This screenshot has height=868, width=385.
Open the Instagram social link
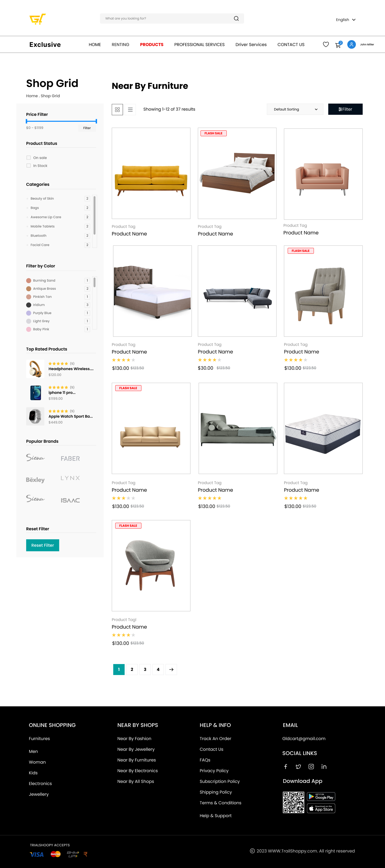[x=311, y=767]
